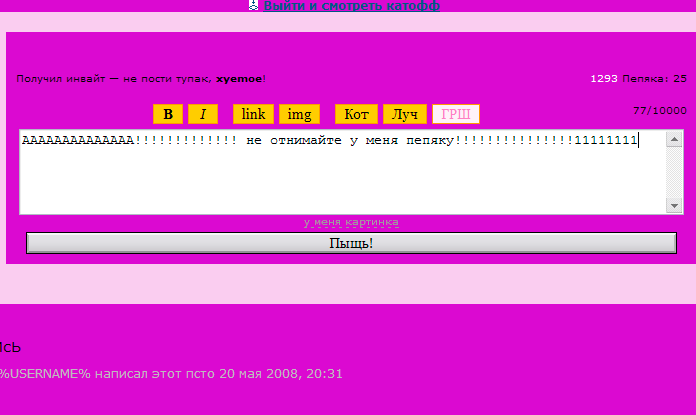This screenshot has height=415, width=696.
Task: Click the faded ГРШ button
Action: click(455, 114)
